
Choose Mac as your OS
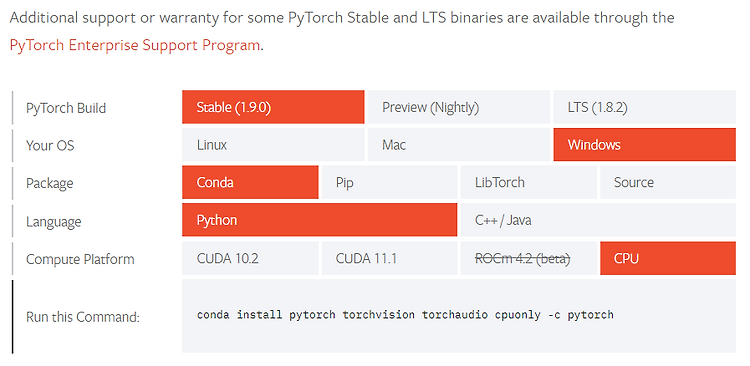click(x=459, y=144)
